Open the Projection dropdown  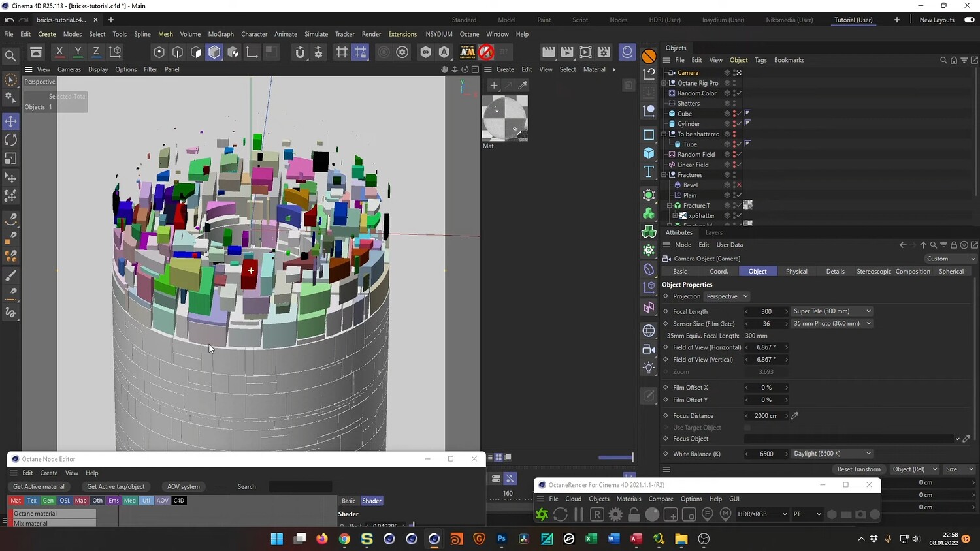[727, 296]
